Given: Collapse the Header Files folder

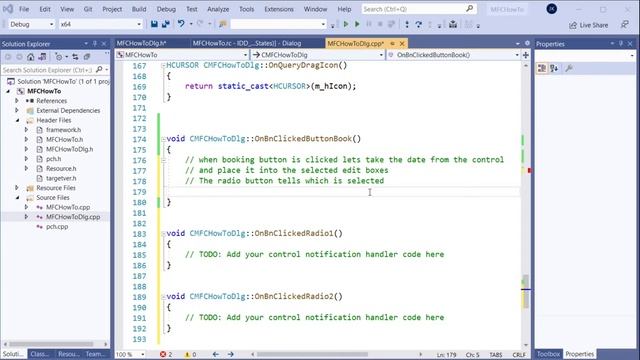Looking at the screenshot, I should click(x=18, y=120).
